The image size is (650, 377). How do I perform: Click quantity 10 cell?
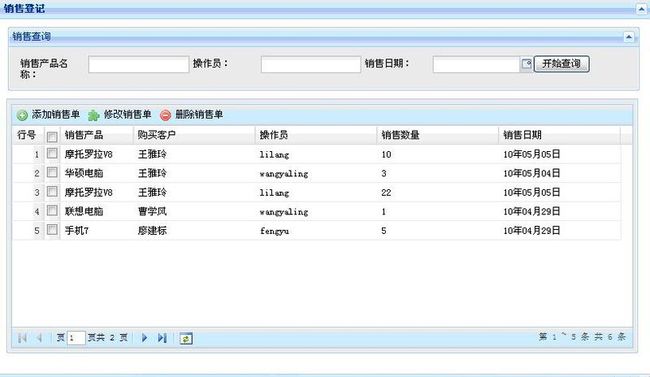(386, 155)
